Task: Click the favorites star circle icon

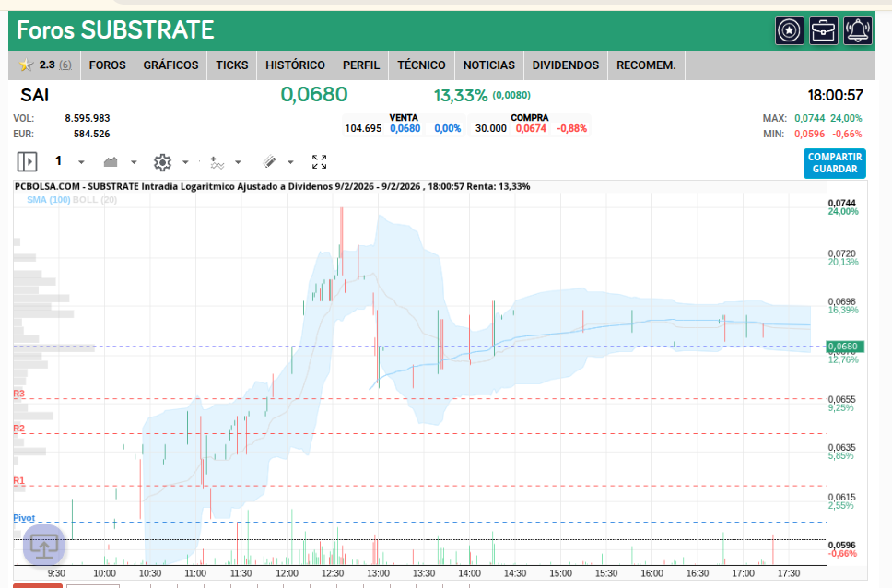Action: (789, 30)
